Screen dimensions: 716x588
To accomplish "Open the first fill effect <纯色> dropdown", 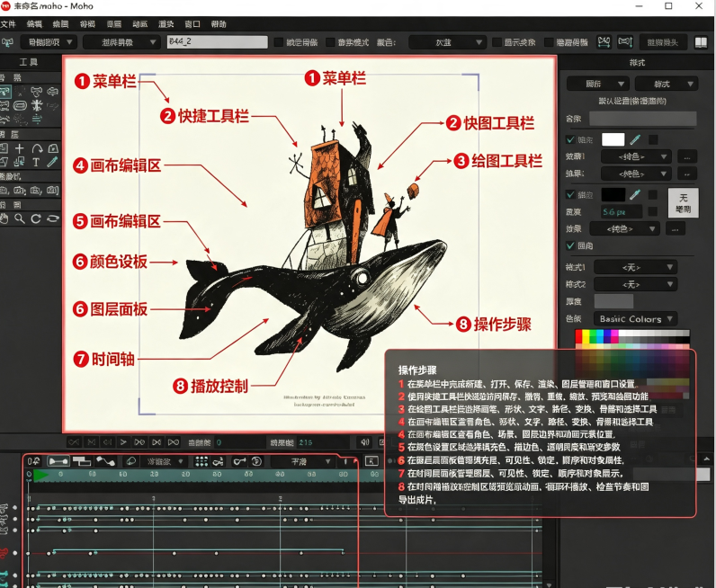I will [636, 156].
